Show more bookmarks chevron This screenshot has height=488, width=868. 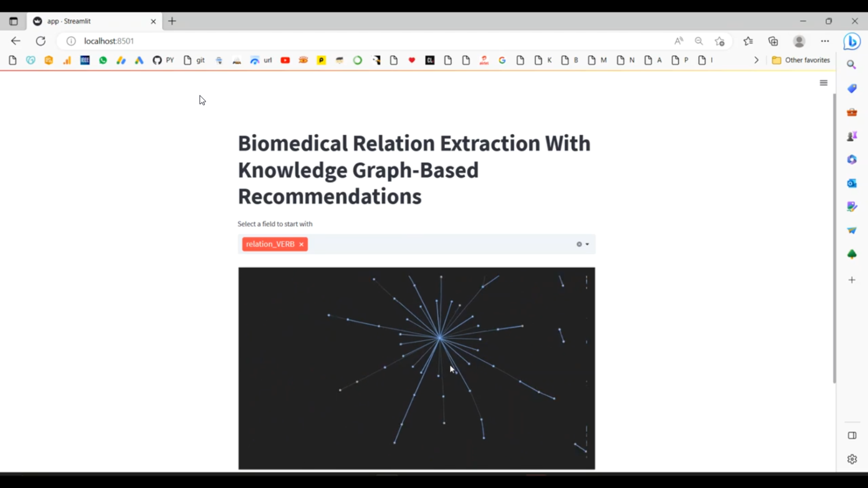coord(756,60)
